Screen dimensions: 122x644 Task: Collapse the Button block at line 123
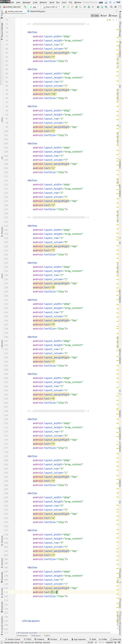(15, 226)
